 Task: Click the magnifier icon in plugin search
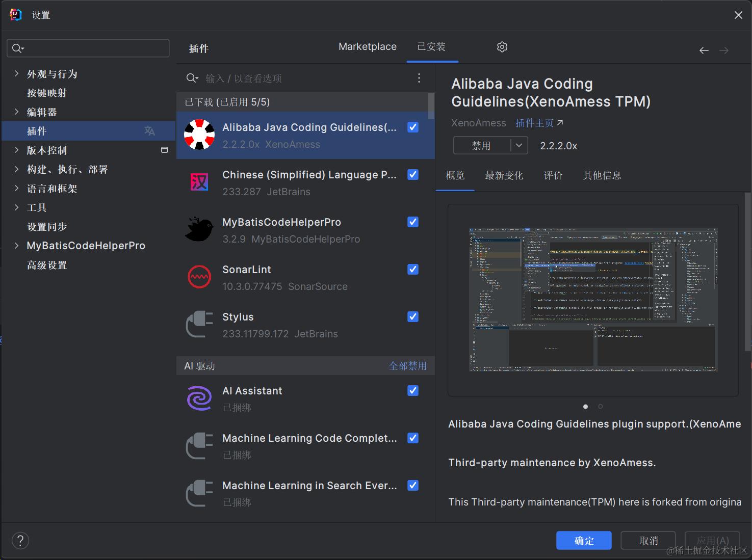tap(192, 78)
